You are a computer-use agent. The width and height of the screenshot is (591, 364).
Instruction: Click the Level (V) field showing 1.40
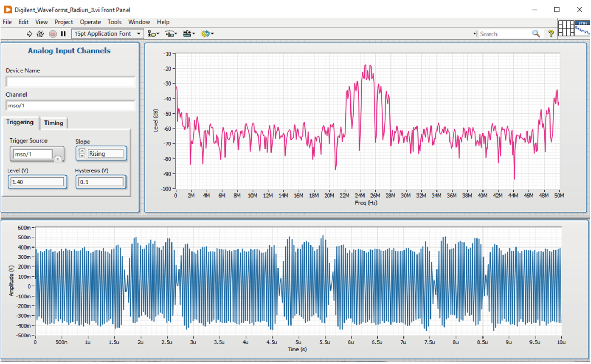click(x=37, y=182)
